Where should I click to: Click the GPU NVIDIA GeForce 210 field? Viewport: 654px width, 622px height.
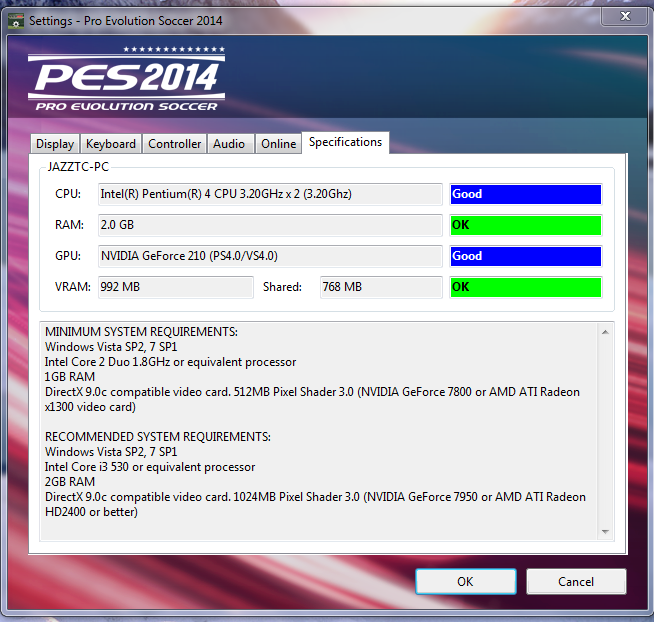click(270, 256)
